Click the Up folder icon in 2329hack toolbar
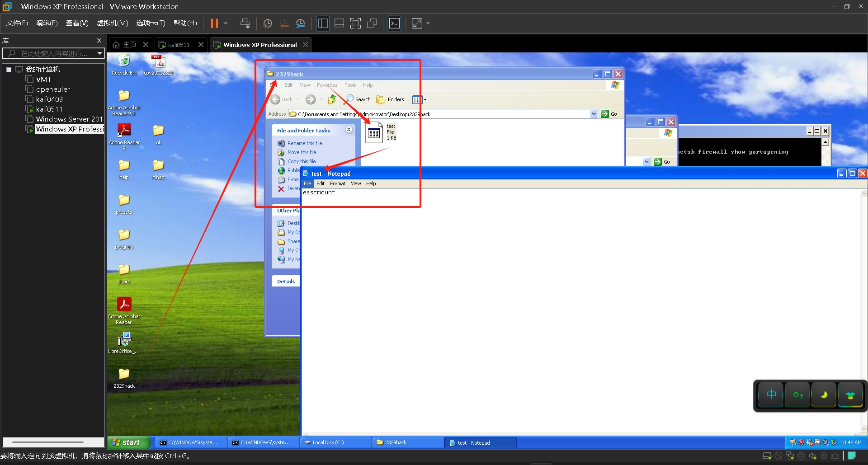Screen dimensions: 868x465 [333, 99]
